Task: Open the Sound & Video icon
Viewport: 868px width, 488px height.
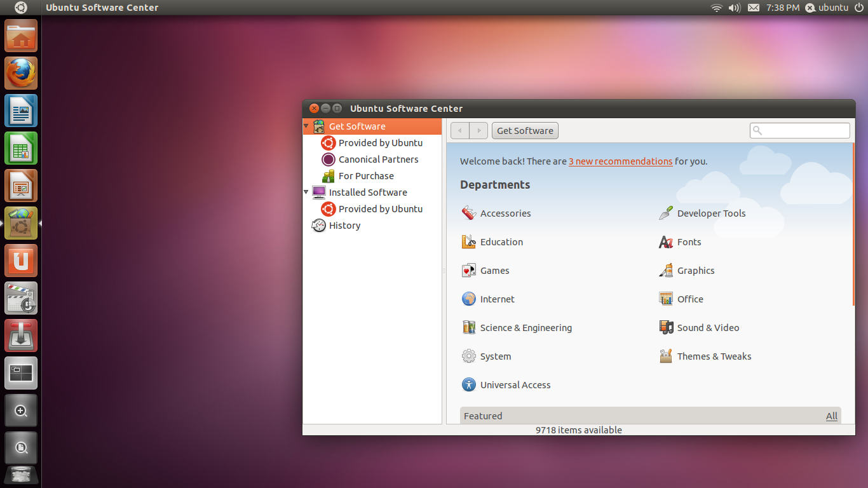Action: pyautogui.click(x=666, y=328)
